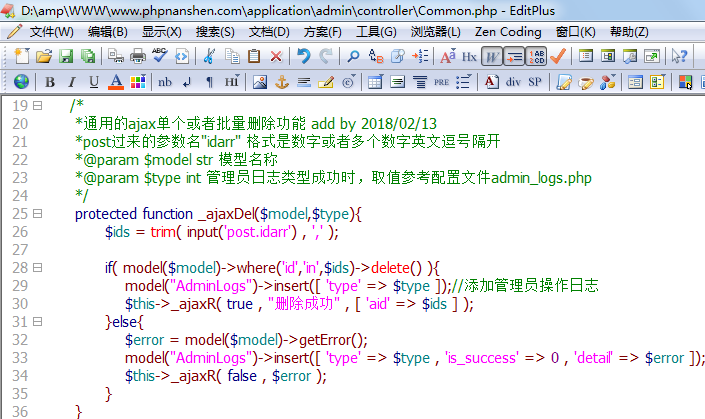The image size is (705, 419).
Task: Toggle the Auto Indent button
Action: click(x=514, y=56)
